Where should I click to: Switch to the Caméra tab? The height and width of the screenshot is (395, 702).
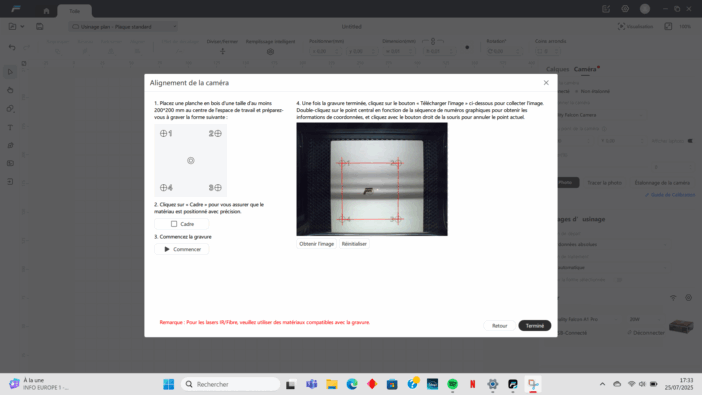[585, 69]
